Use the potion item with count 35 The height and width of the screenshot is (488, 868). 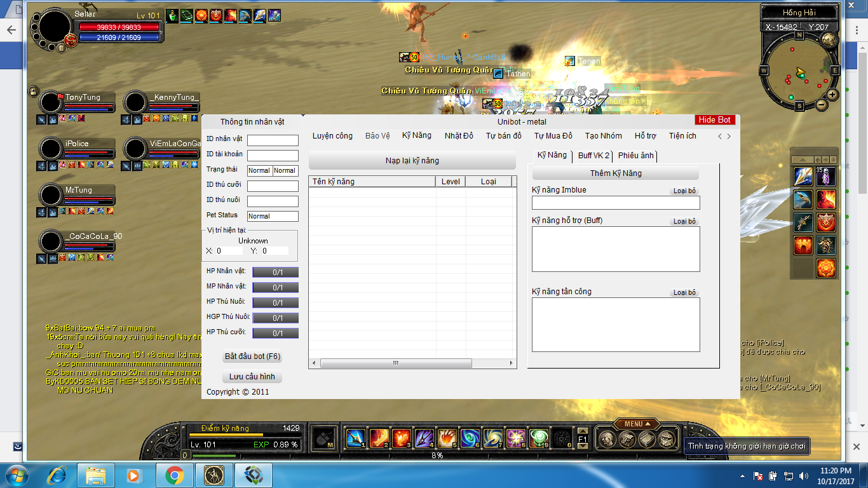click(x=826, y=177)
